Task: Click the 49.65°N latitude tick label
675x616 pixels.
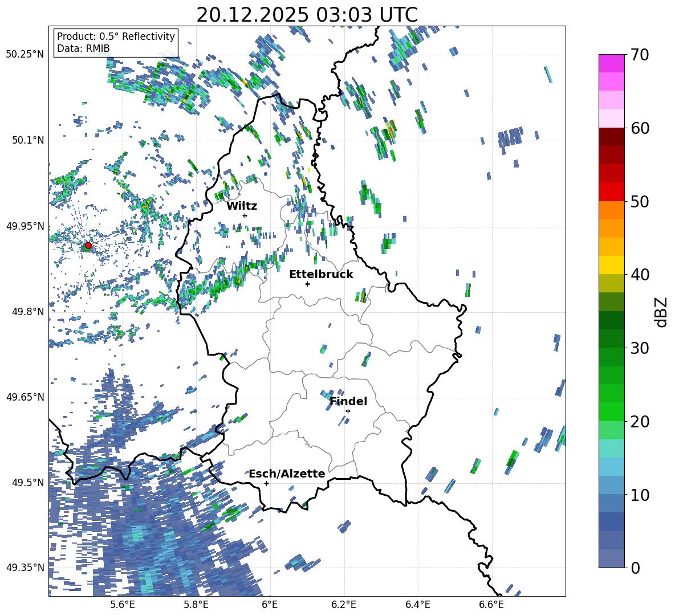Action: (x=25, y=397)
